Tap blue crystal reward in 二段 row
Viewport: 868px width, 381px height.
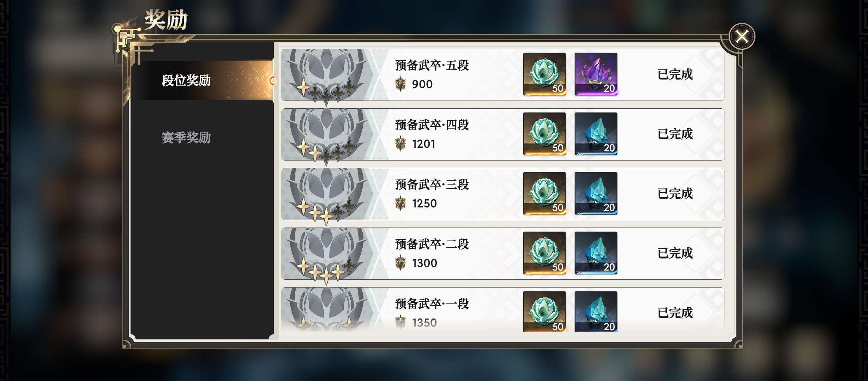[596, 253]
